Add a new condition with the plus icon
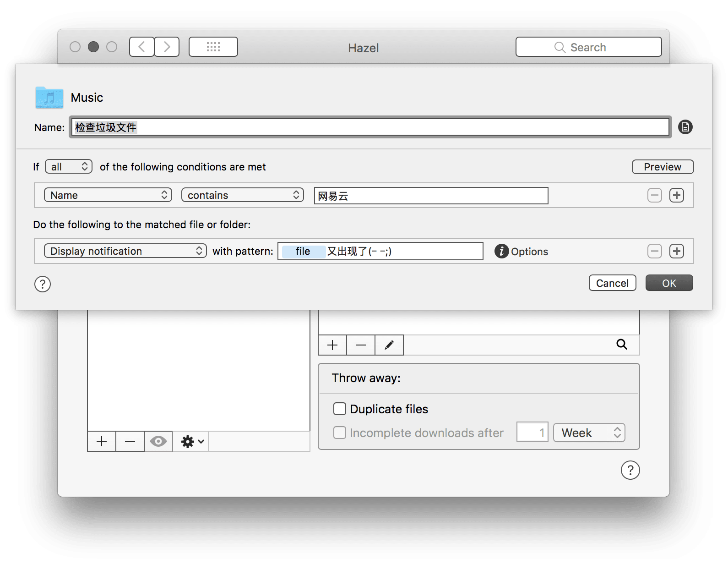Screen dimensions: 728x570 (676, 195)
